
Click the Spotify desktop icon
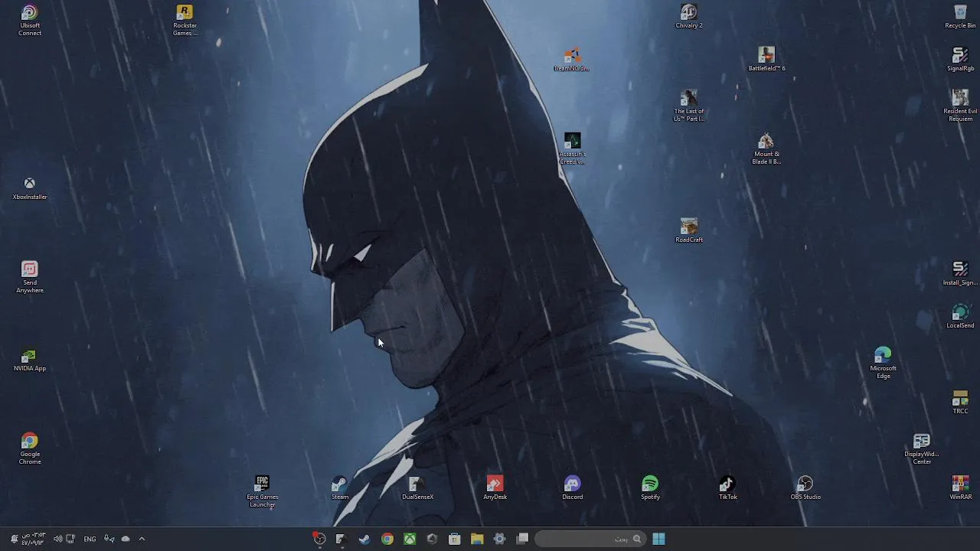point(650,488)
